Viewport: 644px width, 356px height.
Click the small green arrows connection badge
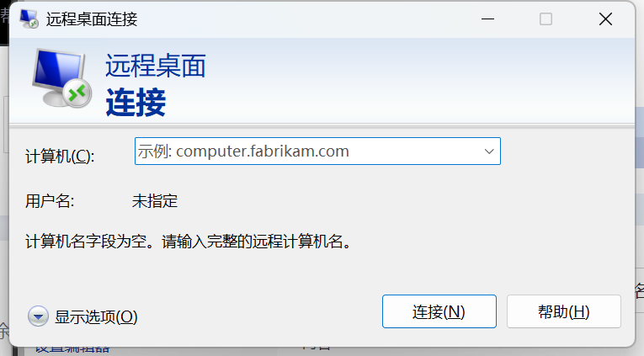77,93
